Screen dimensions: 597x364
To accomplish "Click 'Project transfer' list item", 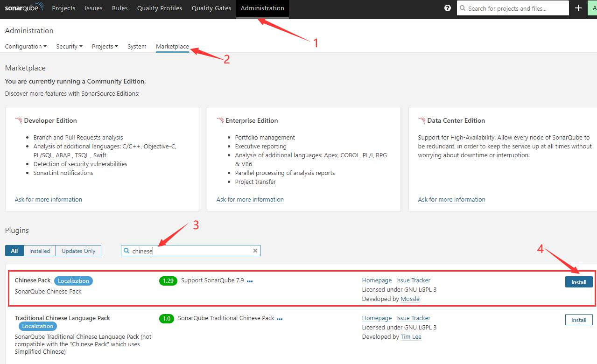I will click(x=255, y=182).
